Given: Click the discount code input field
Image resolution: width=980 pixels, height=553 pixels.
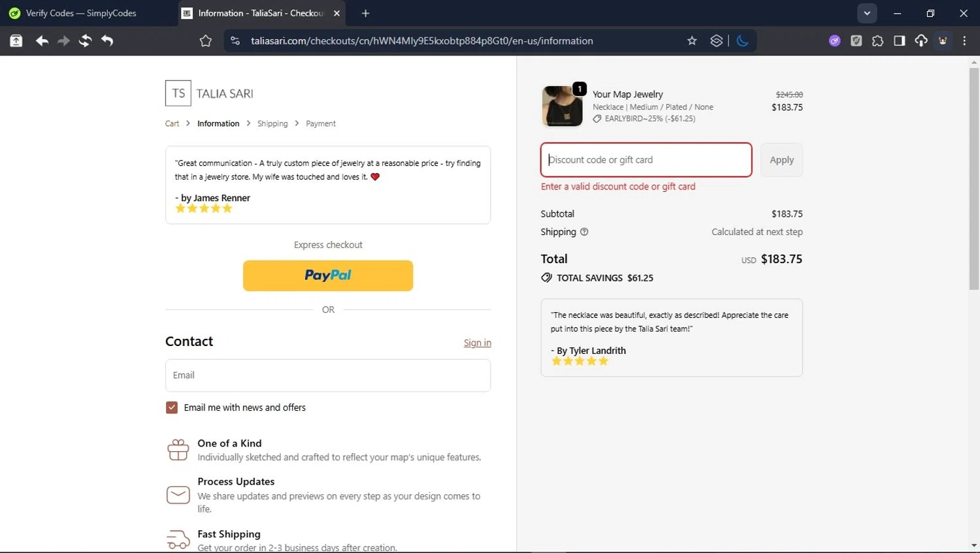Looking at the screenshot, I should [646, 160].
